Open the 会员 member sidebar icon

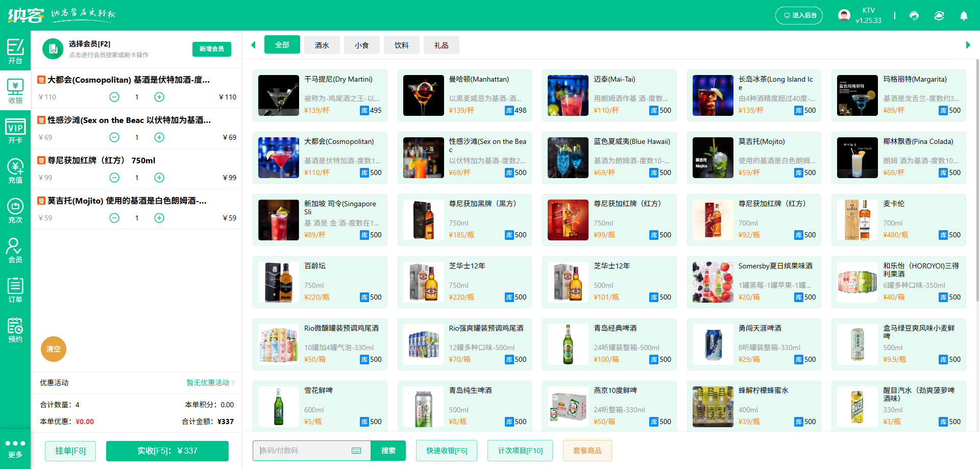[x=15, y=250]
